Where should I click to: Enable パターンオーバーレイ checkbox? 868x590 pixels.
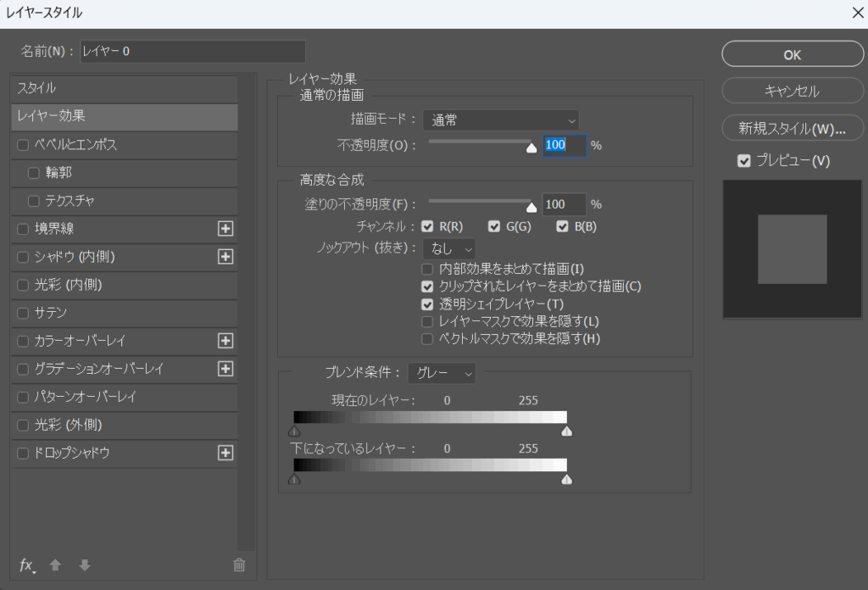tap(23, 398)
